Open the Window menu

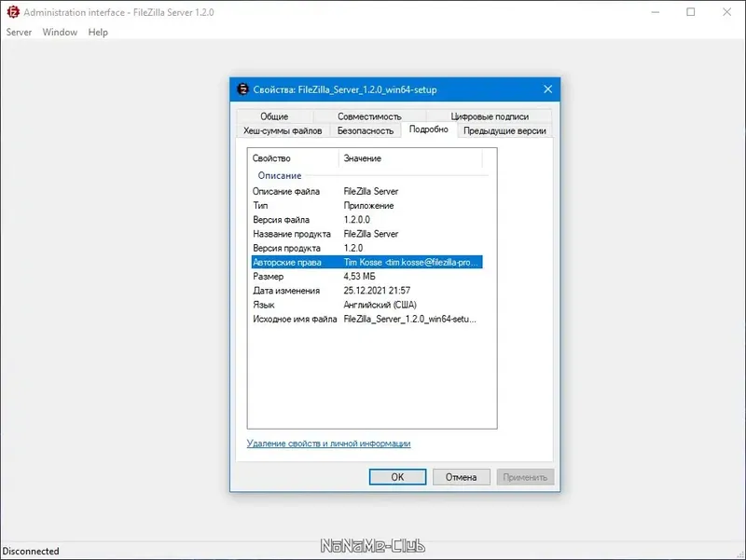pos(60,32)
